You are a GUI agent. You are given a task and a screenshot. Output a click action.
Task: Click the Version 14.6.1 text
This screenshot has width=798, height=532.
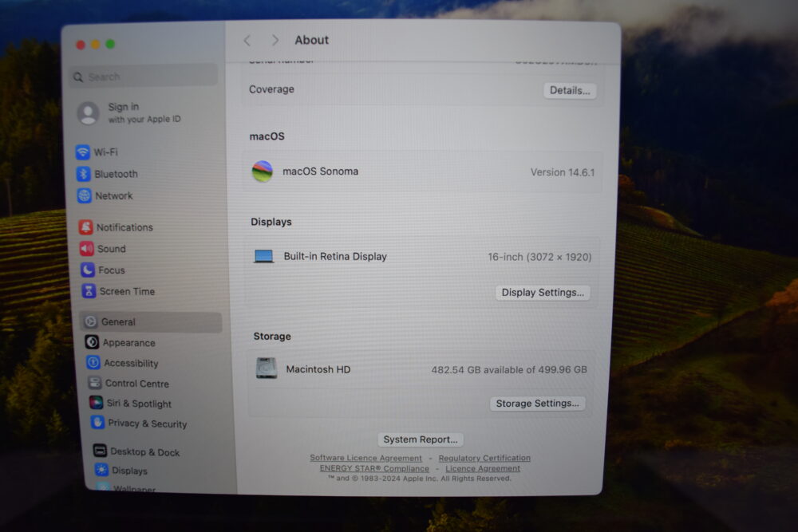(563, 172)
